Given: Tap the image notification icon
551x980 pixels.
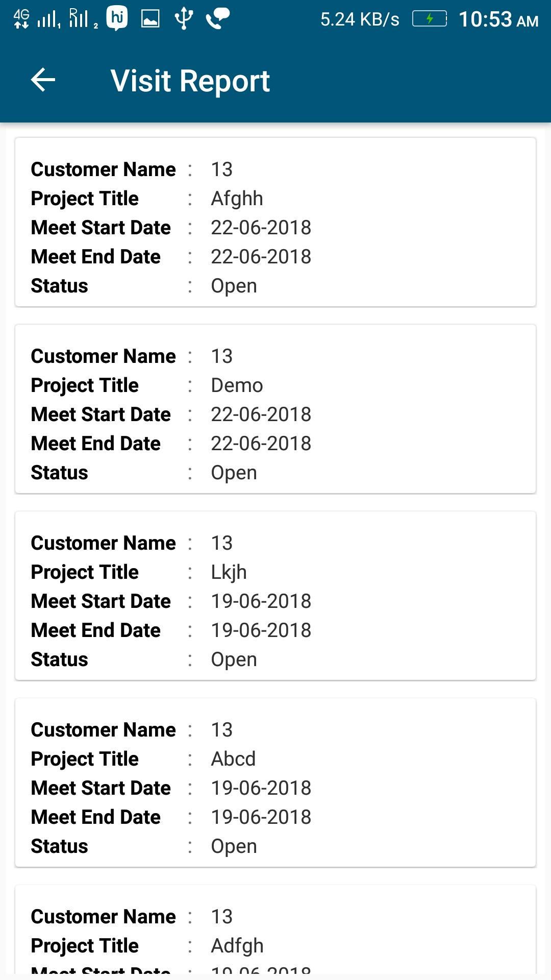Looking at the screenshot, I should pyautogui.click(x=150, y=19).
